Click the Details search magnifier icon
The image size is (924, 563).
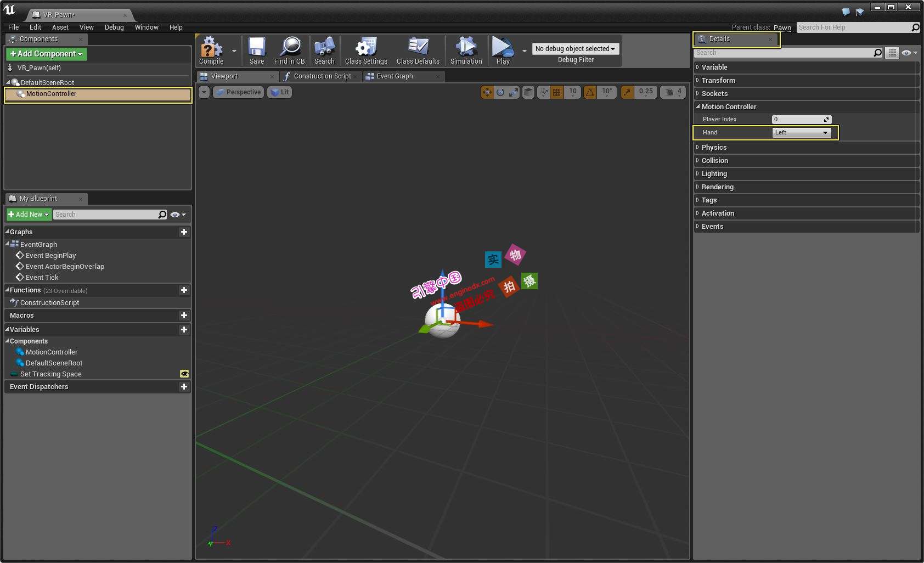pyautogui.click(x=878, y=53)
